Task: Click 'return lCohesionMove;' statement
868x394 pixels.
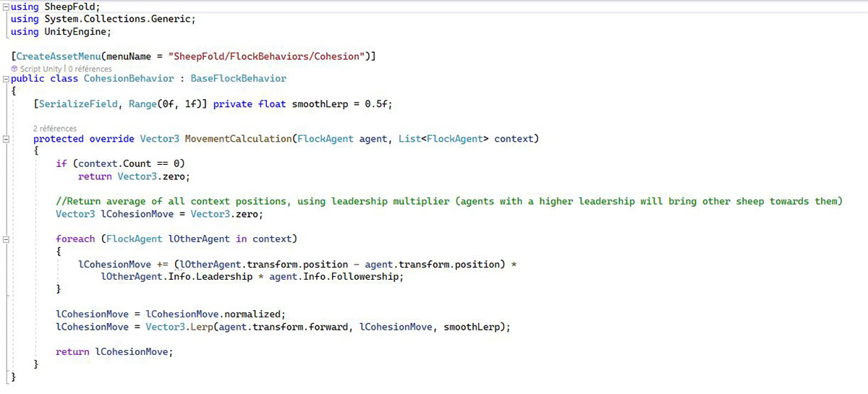Action: [115, 351]
